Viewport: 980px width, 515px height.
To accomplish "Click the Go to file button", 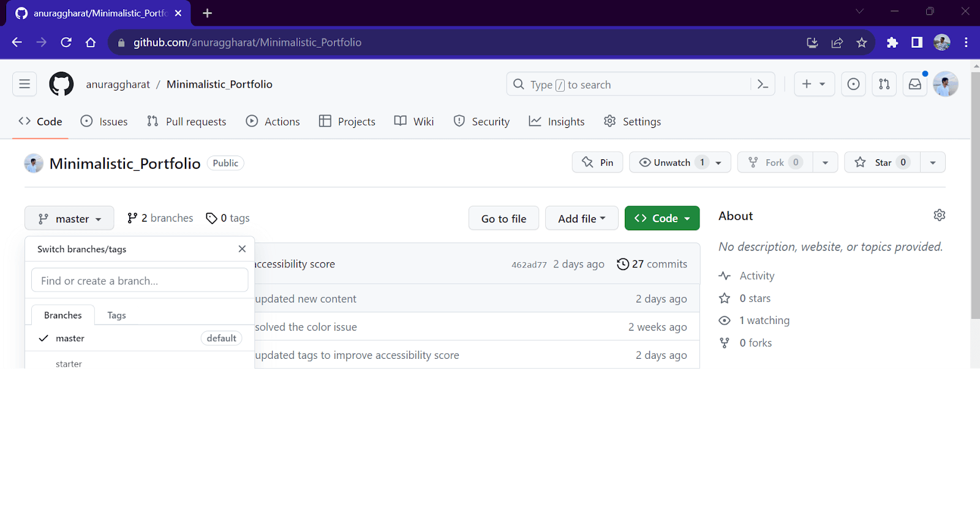I will click(x=503, y=219).
